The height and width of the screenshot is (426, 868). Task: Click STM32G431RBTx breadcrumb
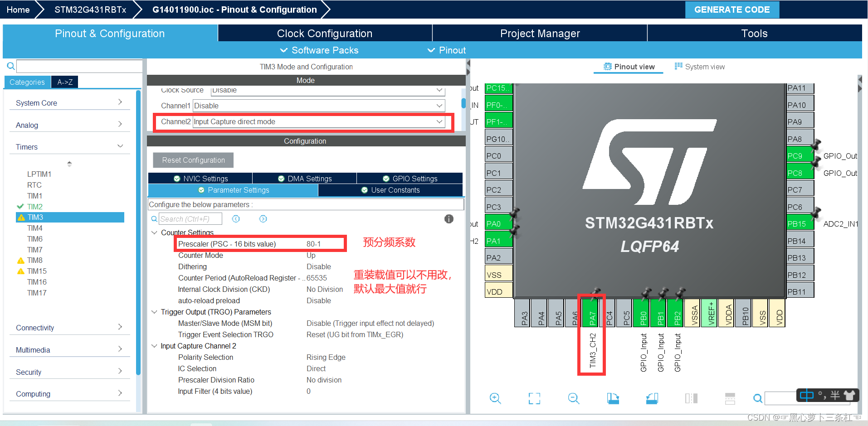[x=90, y=10]
